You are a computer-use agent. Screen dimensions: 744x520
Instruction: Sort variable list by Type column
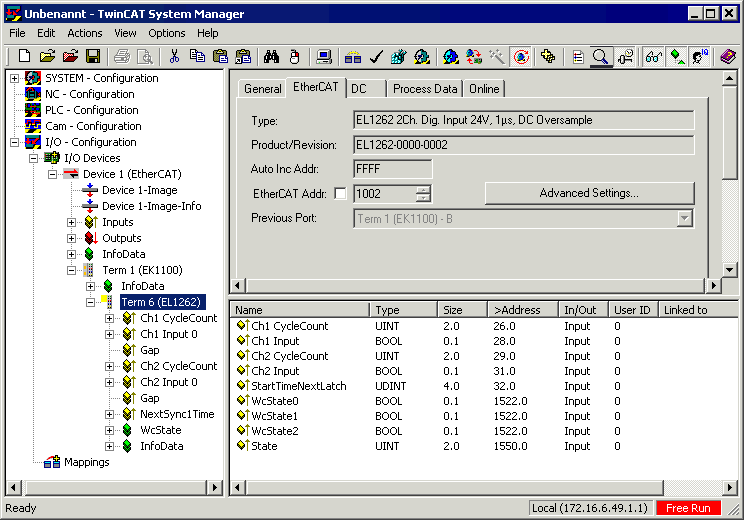pos(404,310)
